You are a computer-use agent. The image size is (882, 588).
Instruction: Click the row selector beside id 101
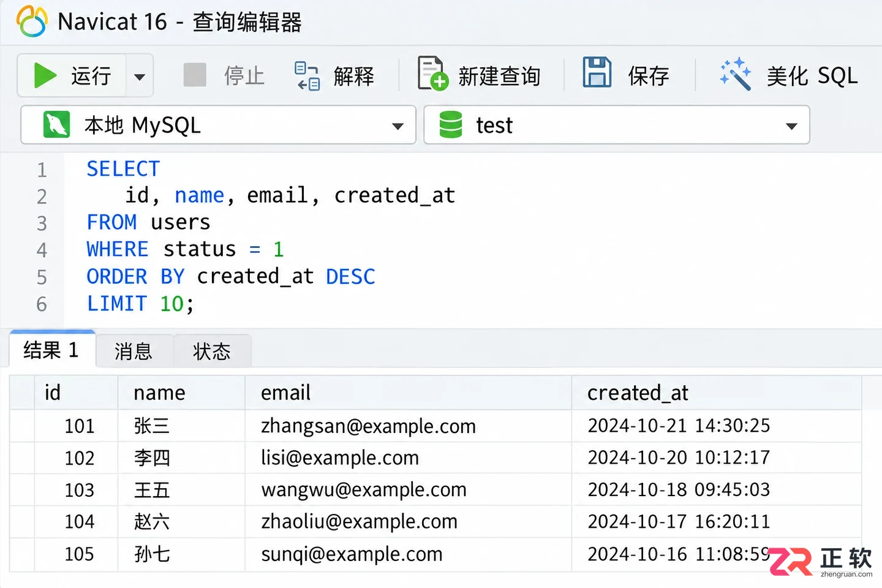point(22,426)
